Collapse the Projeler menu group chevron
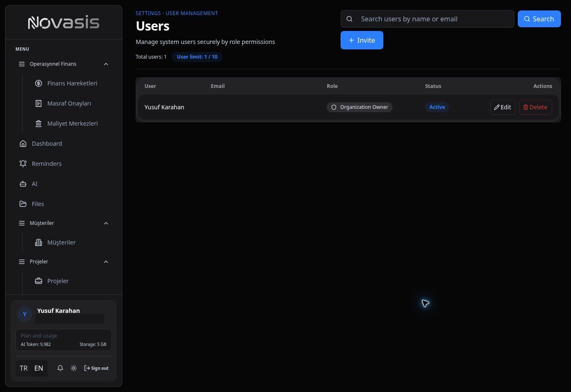 pos(106,262)
